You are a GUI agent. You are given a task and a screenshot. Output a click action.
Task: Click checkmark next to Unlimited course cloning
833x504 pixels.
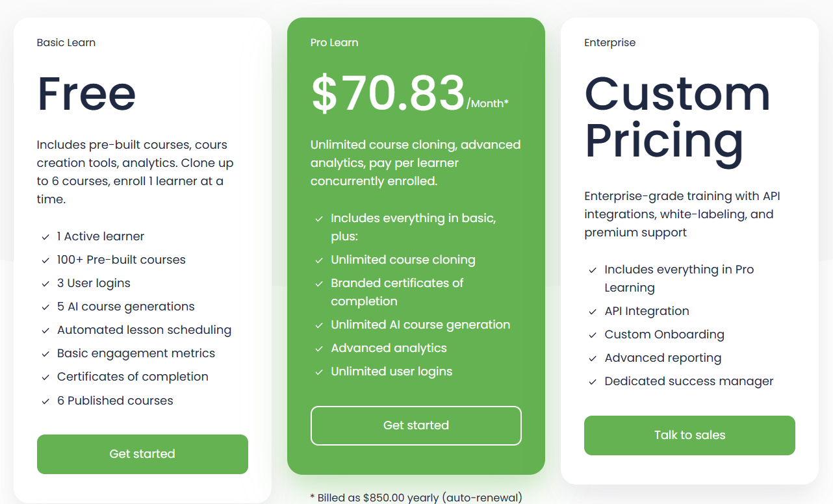coord(319,260)
